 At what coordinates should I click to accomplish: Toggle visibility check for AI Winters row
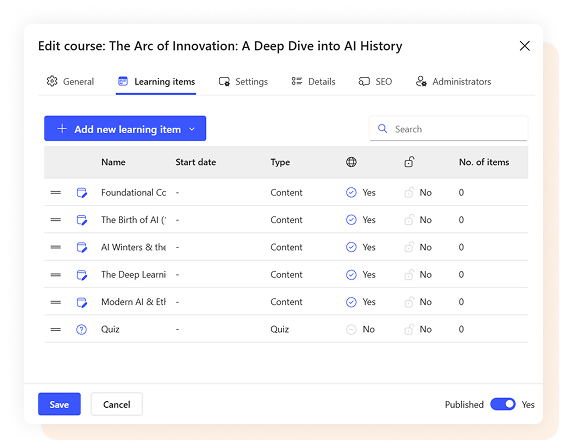coord(351,247)
